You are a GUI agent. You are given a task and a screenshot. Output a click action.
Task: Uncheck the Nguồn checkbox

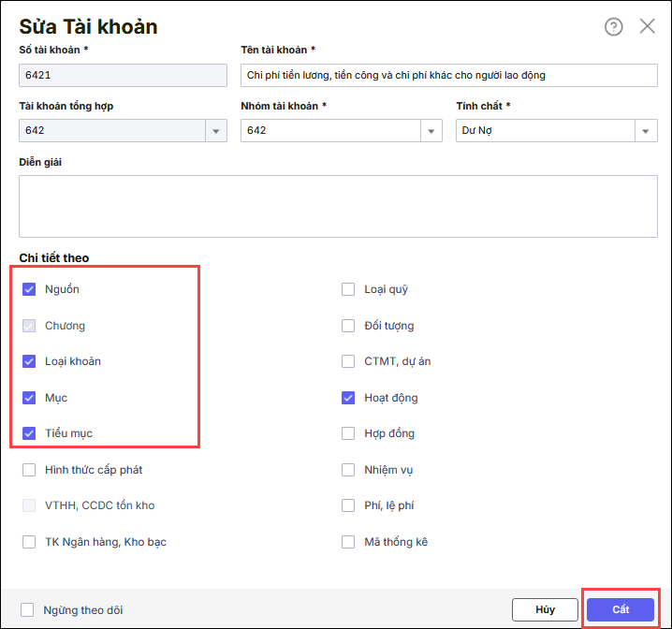[29, 289]
